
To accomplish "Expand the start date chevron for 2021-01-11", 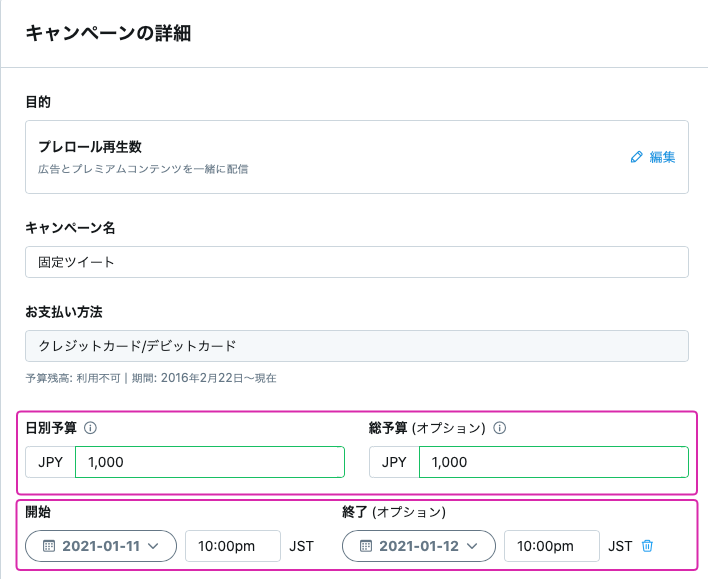I will click(x=153, y=546).
